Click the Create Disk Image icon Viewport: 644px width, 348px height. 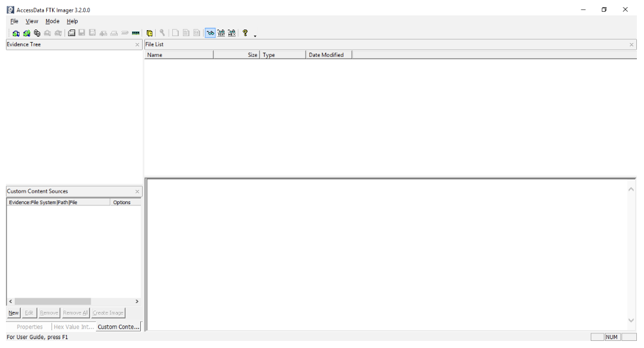point(71,33)
